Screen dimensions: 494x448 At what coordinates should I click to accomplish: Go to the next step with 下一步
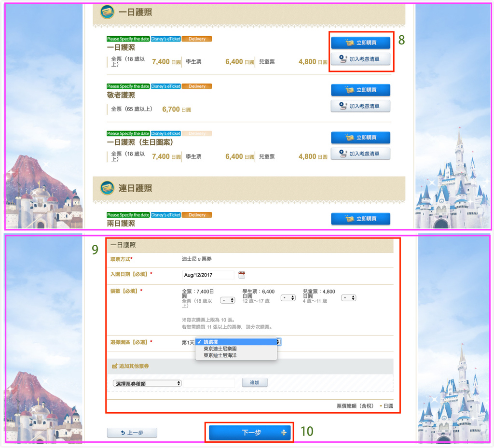pyautogui.click(x=249, y=432)
